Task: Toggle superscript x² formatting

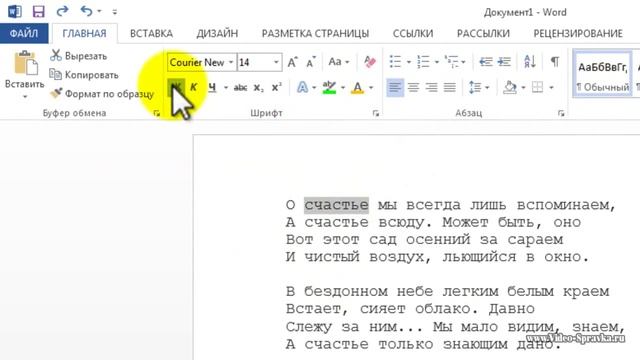Action: [x=276, y=87]
